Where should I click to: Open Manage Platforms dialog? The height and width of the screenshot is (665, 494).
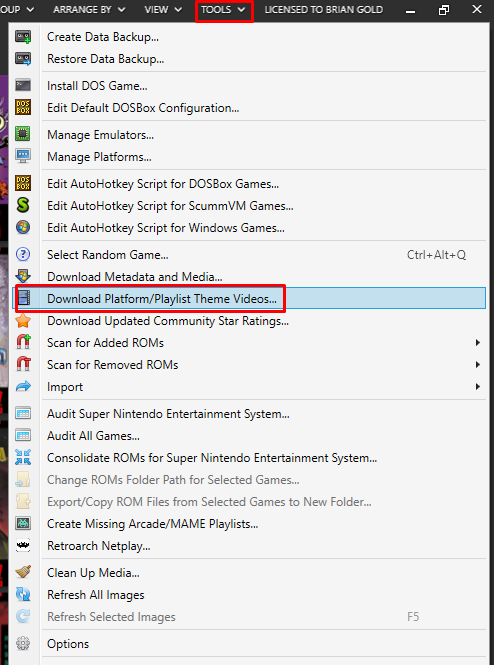[99, 157]
